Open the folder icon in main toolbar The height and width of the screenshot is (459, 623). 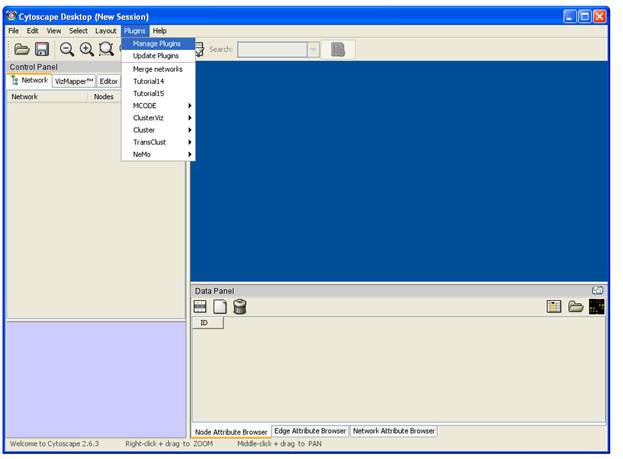(x=22, y=49)
